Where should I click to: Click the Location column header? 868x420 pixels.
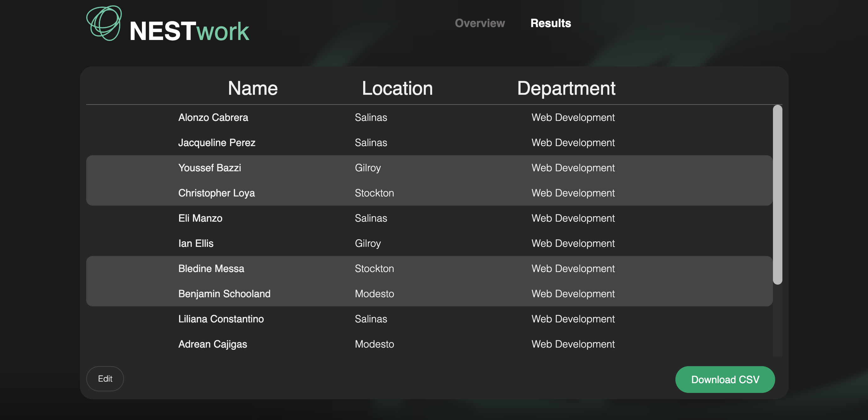pos(397,88)
